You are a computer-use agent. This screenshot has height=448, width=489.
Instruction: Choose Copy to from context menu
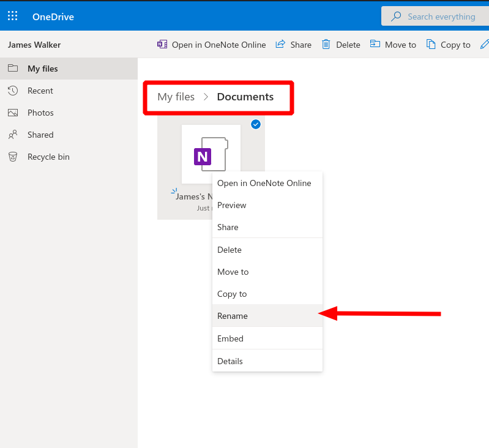pos(267,294)
